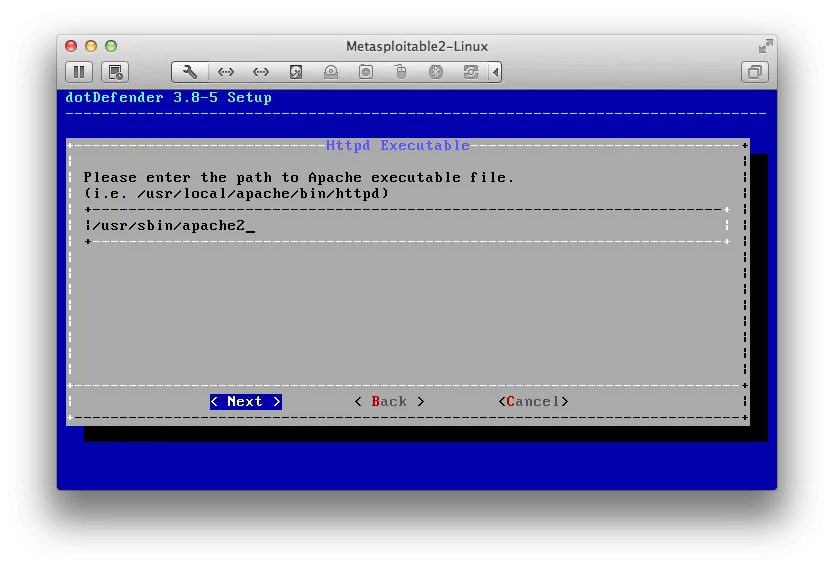Select the Back button
The height and width of the screenshot is (569, 834).
(x=389, y=402)
